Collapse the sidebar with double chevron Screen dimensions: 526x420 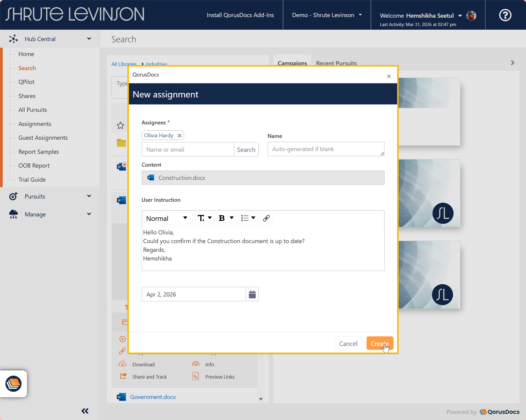[85, 411]
